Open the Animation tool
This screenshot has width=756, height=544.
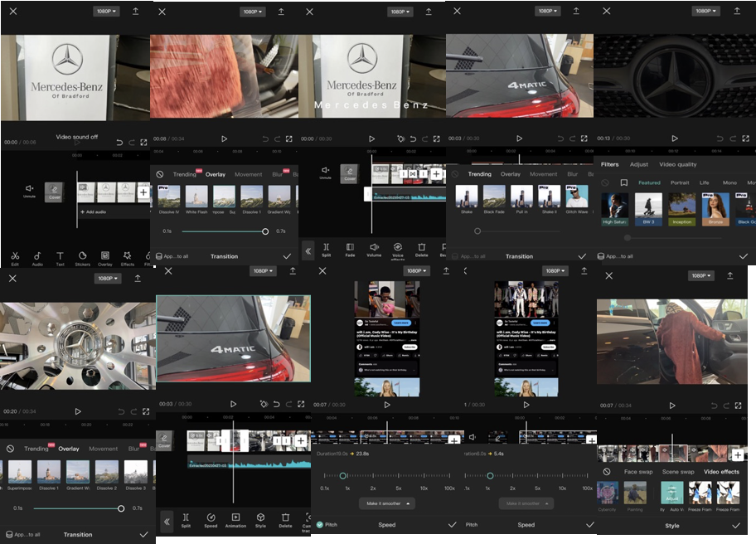tap(235, 521)
